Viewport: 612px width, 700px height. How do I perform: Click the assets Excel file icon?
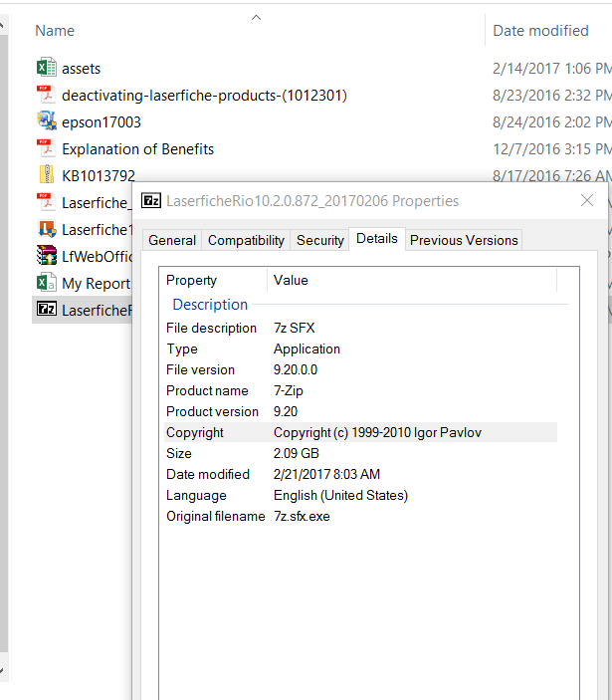pyautogui.click(x=46, y=69)
